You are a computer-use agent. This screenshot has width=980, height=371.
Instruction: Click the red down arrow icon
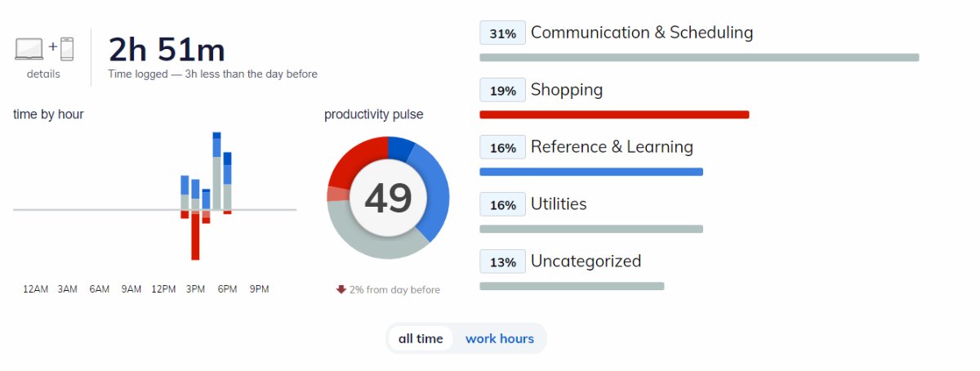[341, 289]
